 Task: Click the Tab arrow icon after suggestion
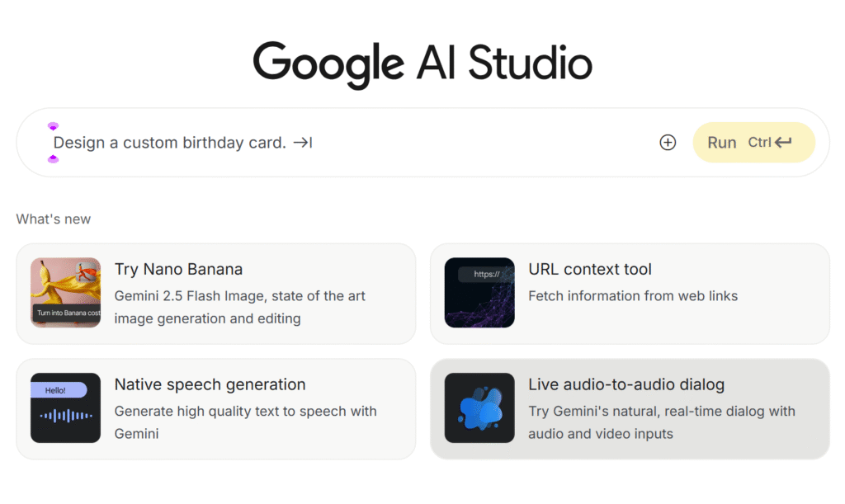point(303,143)
